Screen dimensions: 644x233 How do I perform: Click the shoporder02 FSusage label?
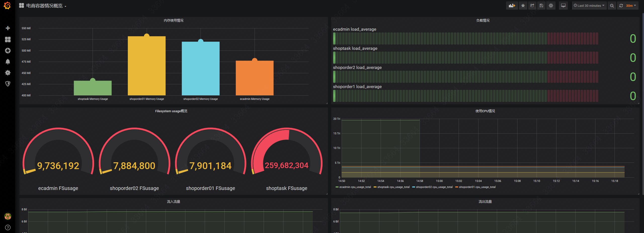[x=134, y=188]
